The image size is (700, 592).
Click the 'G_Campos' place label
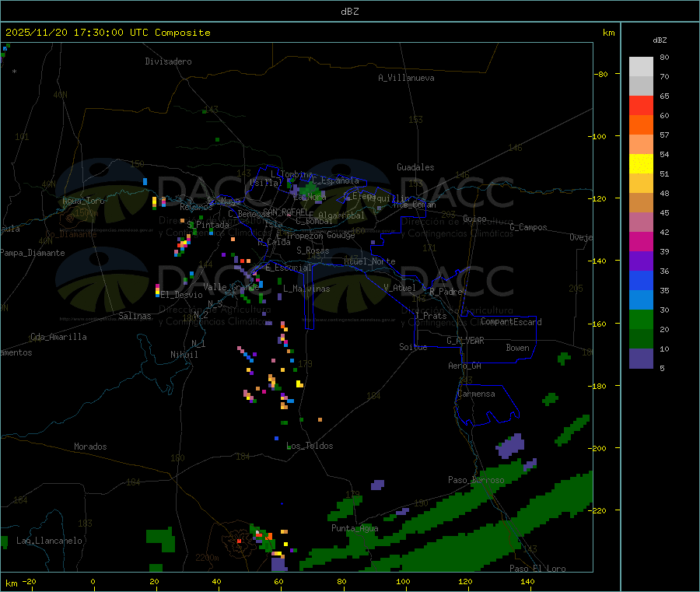coord(529,227)
